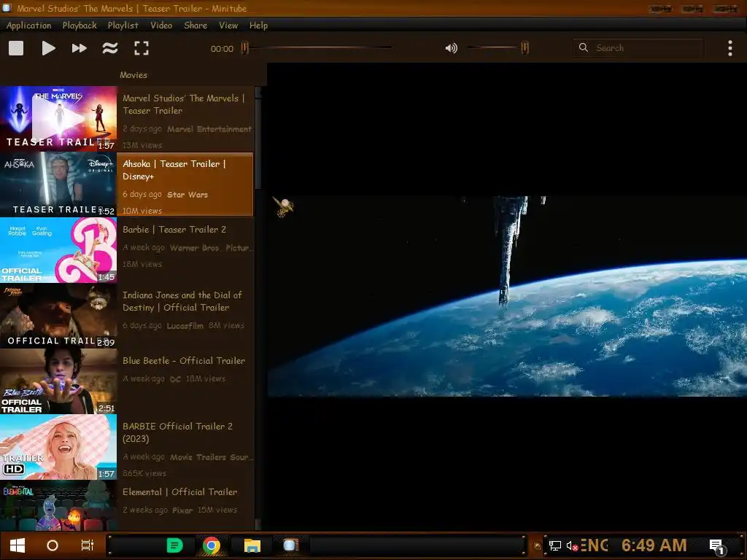Mute audio via speaker icon in toolbar
The height and width of the screenshot is (560, 747).
pyautogui.click(x=451, y=48)
